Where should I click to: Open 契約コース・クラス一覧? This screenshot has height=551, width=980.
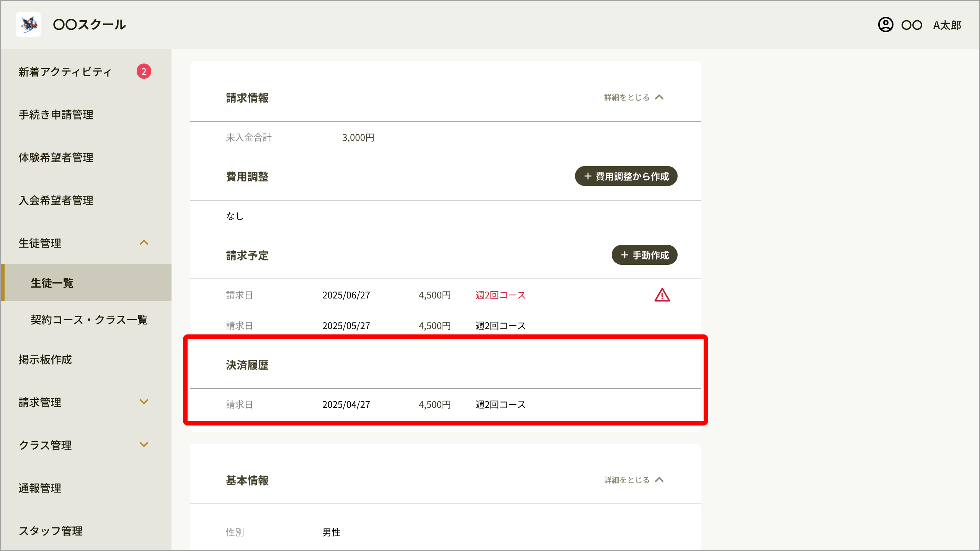click(89, 320)
